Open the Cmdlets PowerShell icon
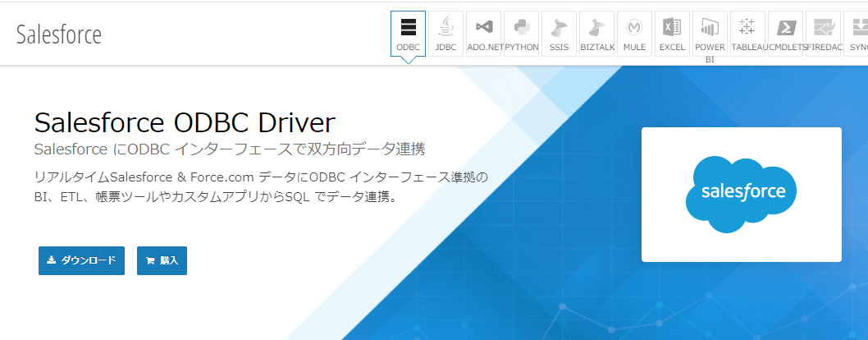 click(785, 34)
